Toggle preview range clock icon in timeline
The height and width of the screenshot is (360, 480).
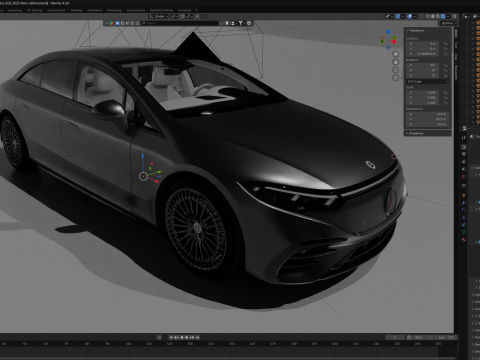click(409, 337)
